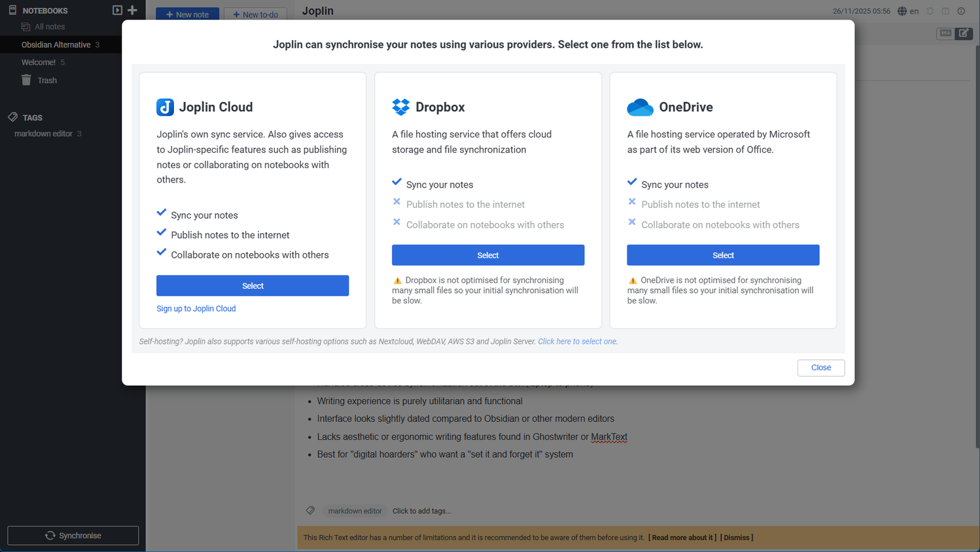Click 'Collaborate on notebooks with others' under Joplin Cloud

point(250,255)
